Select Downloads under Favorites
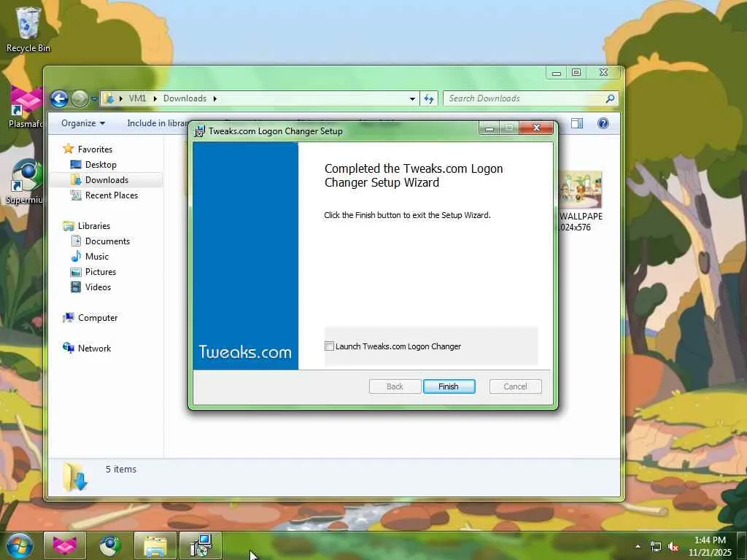The image size is (747, 560). 107,180
